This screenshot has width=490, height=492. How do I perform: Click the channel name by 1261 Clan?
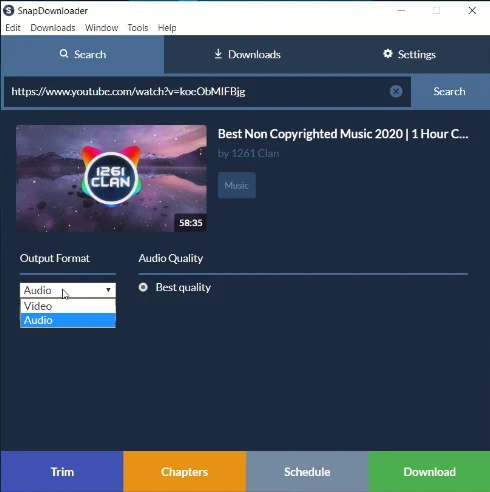point(248,153)
